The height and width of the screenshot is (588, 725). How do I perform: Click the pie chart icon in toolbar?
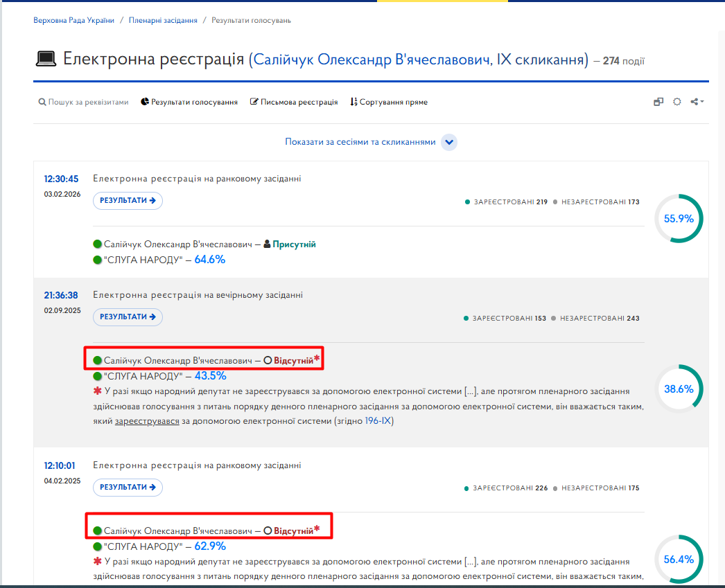[x=145, y=102]
